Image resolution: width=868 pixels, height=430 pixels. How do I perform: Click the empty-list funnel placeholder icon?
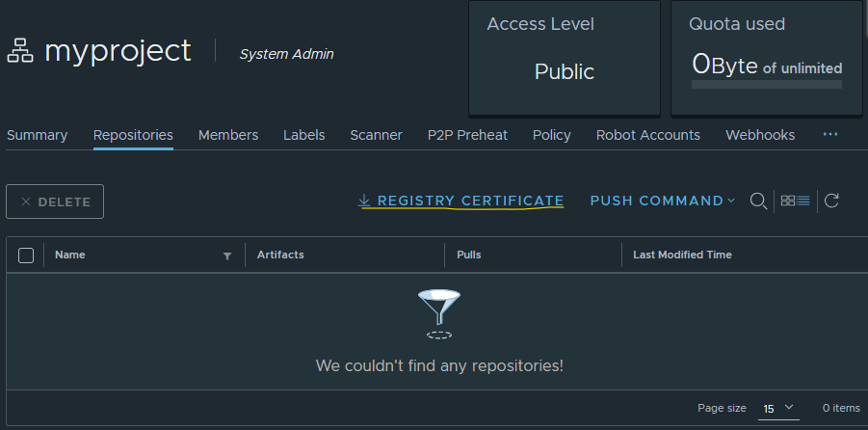click(x=439, y=313)
